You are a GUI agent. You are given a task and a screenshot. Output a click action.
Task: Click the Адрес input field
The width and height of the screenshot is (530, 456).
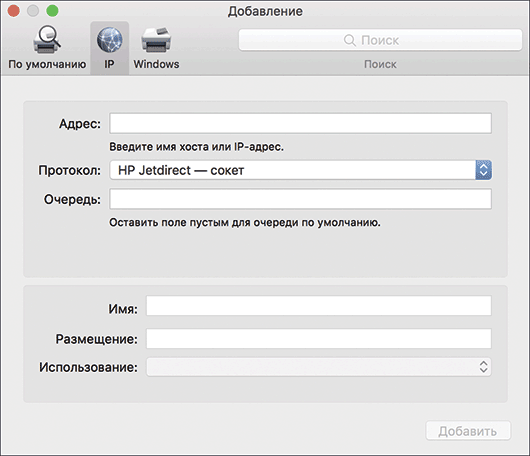[300, 123]
